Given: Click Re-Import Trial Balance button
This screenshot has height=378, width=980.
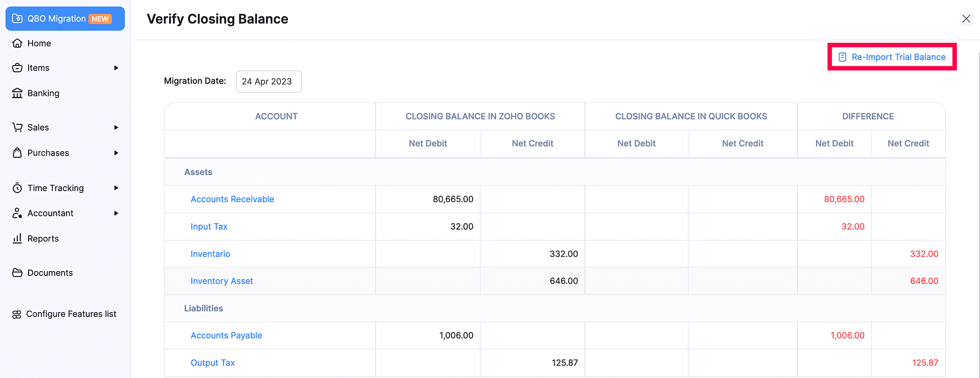Looking at the screenshot, I should tap(892, 57).
